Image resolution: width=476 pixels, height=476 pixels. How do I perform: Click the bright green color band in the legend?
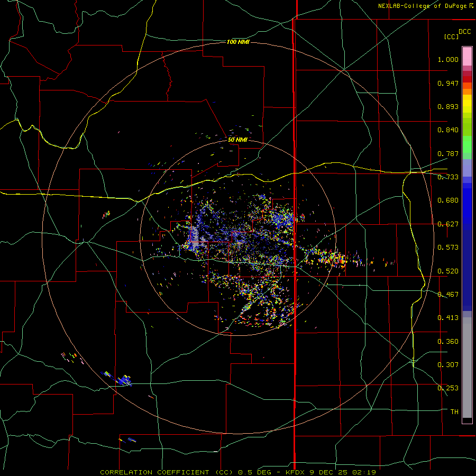(467, 144)
